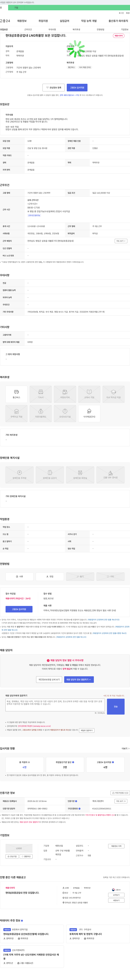Image resolution: width=130 pixels, height=980 pixels.
Task: Click the 식사제공(3식) icon
Action: [89, 414]
